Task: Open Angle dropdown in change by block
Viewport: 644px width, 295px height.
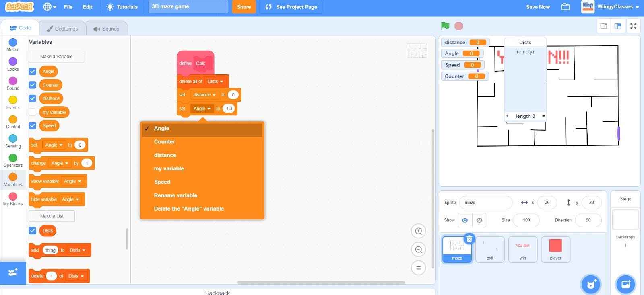Action: click(60, 163)
